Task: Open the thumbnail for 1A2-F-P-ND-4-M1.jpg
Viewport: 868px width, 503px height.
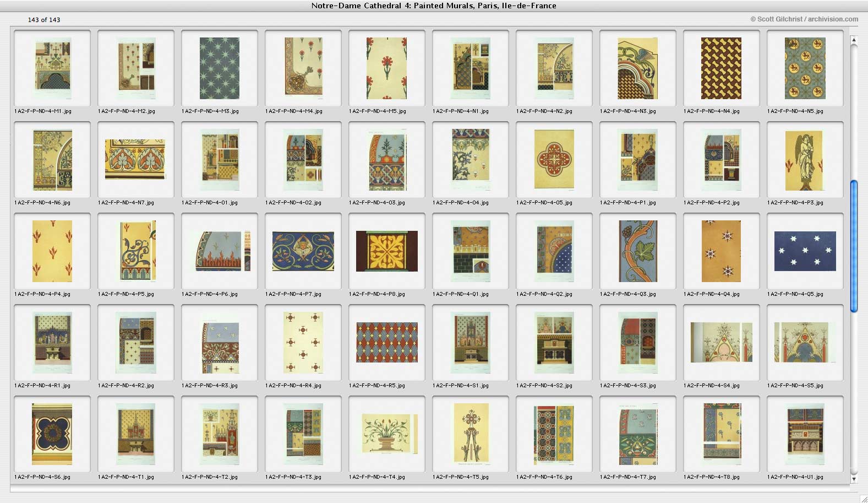Action: pyautogui.click(x=52, y=68)
